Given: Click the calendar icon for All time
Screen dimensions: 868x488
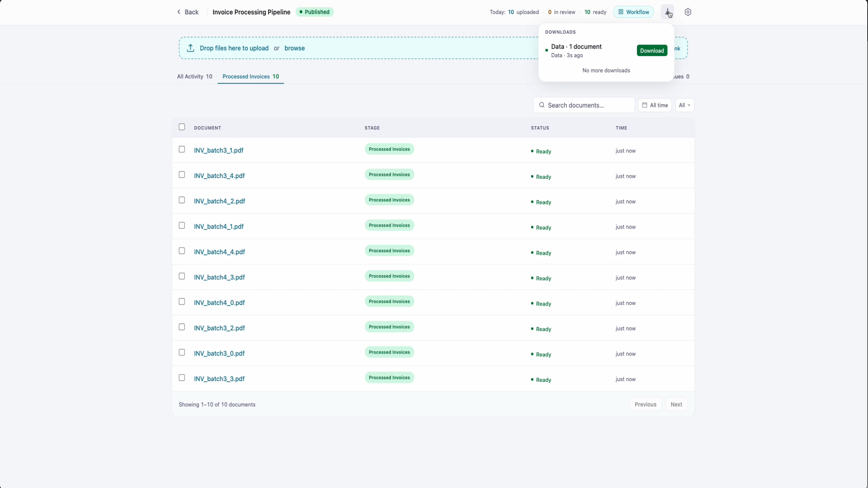Looking at the screenshot, I should pos(645,105).
